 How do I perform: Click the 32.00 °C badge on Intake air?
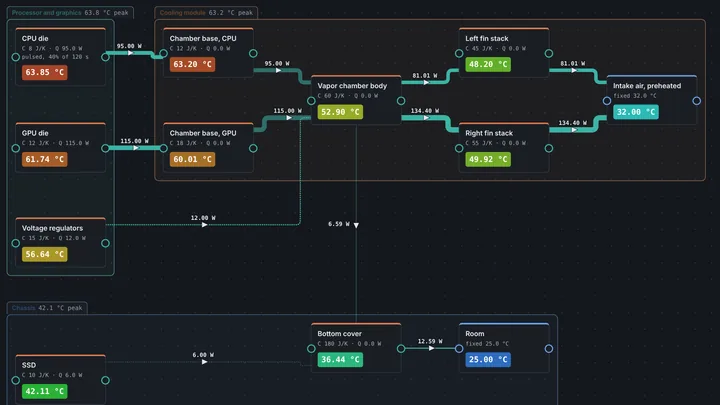point(636,112)
